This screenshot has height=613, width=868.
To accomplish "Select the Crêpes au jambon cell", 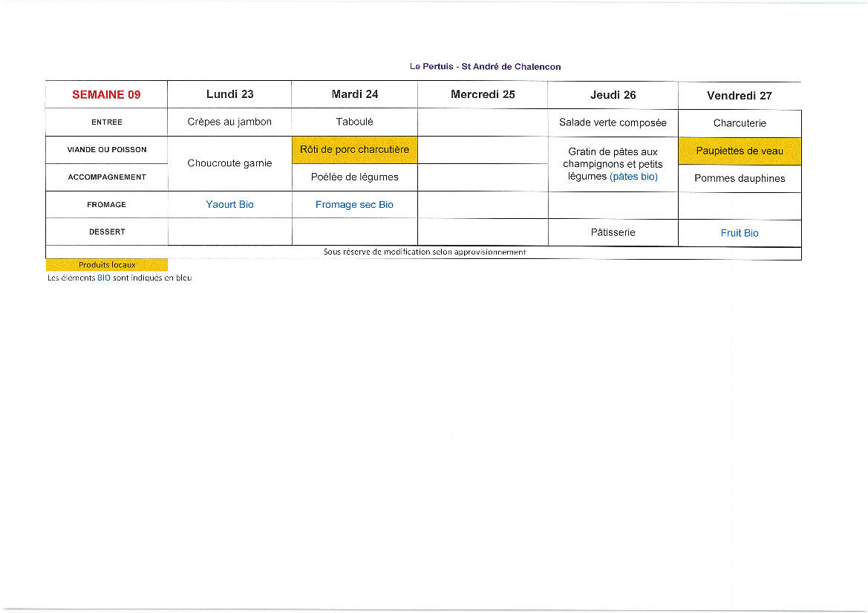I will pyautogui.click(x=229, y=122).
